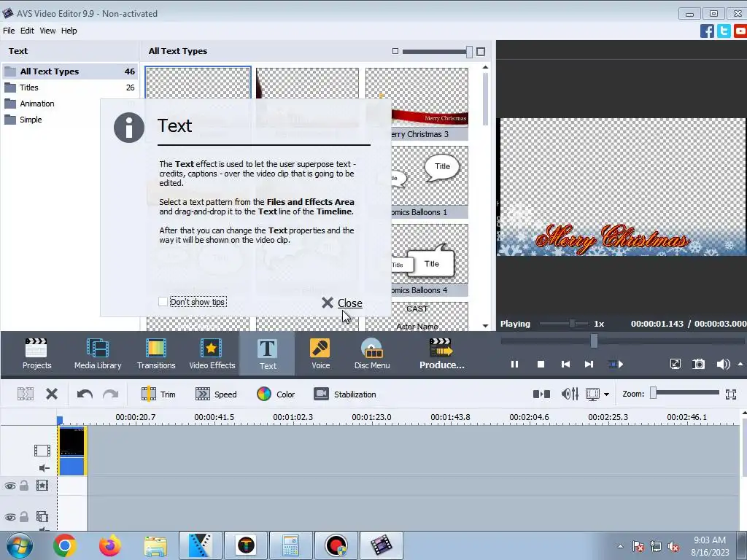This screenshot has height=560, width=747.
Task: Click the preview volume speaker icon
Action: coord(723,365)
